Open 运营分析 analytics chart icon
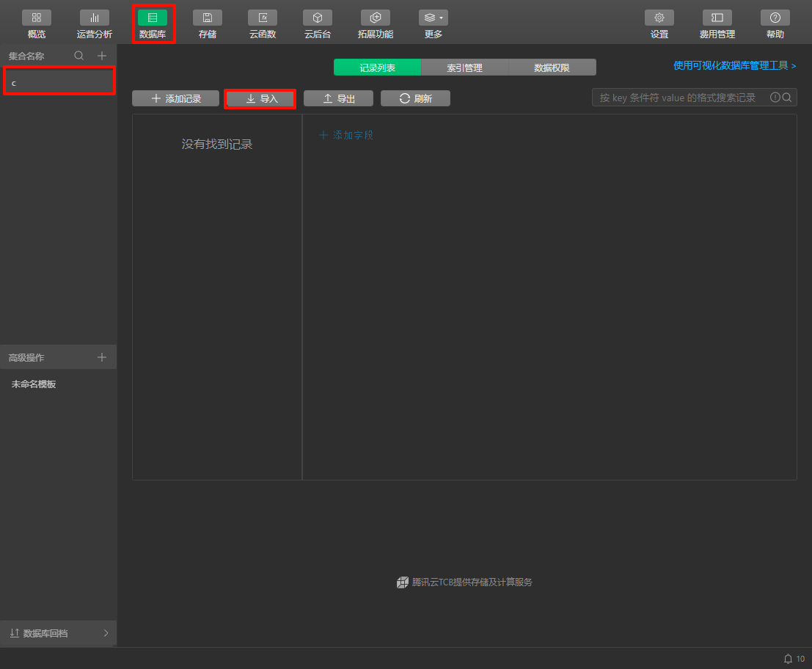The width and height of the screenshot is (812, 669). tap(95, 18)
